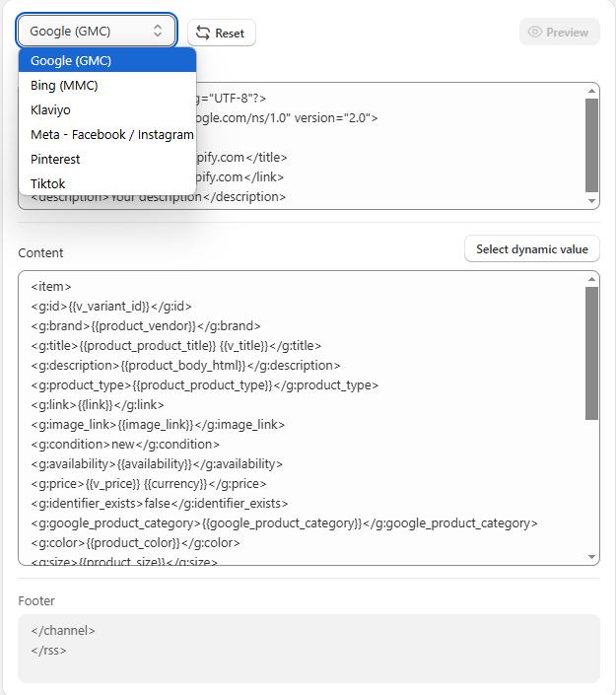Click the Preview button with eye icon
616x695 pixels.
(x=559, y=32)
